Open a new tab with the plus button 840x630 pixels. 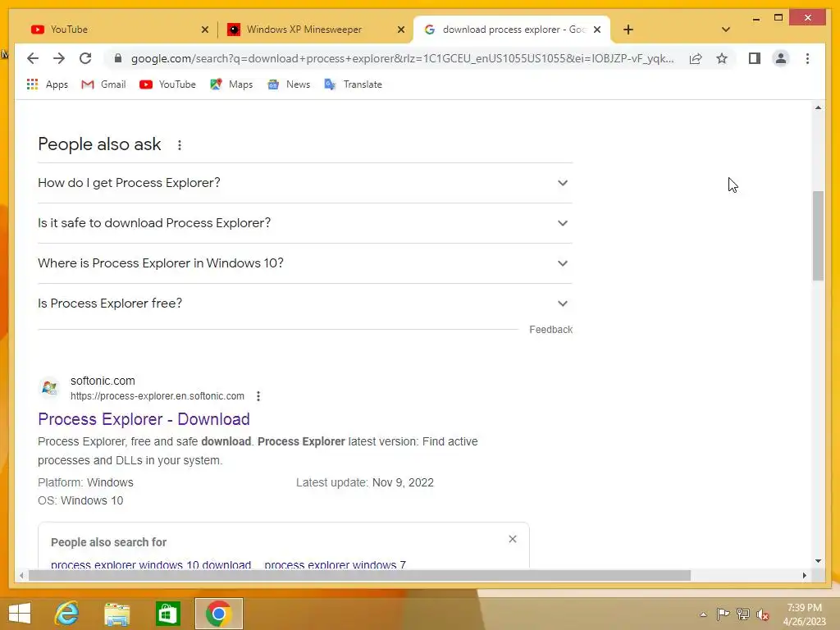(628, 30)
